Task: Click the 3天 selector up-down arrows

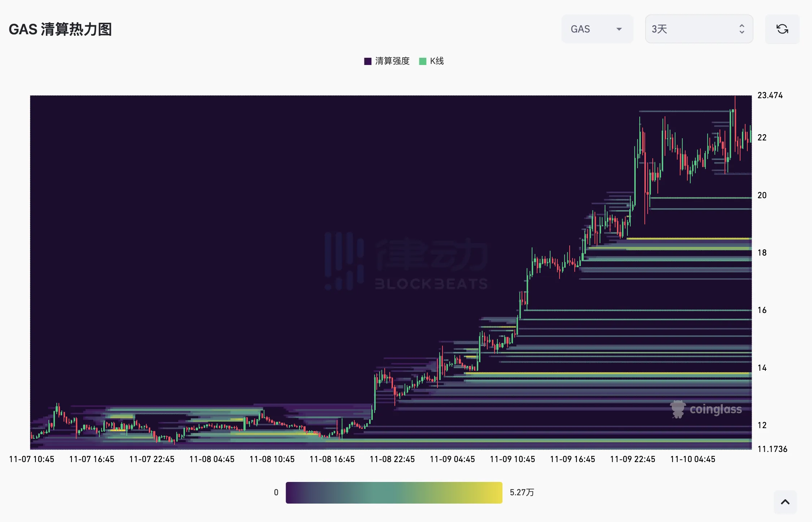Action: (742, 29)
